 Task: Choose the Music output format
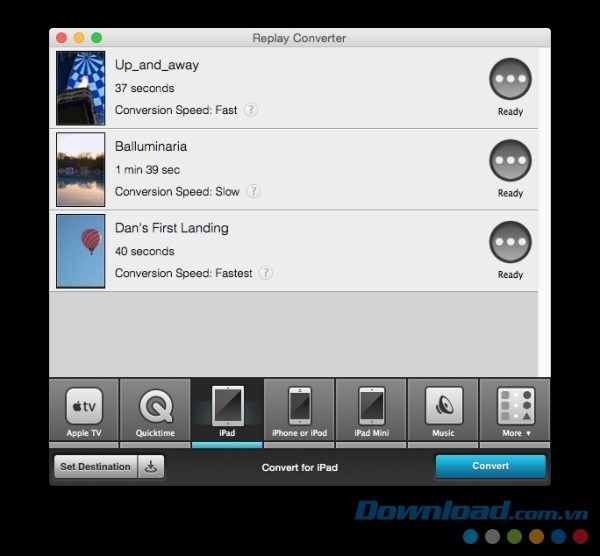pyautogui.click(x=443, y=410)
